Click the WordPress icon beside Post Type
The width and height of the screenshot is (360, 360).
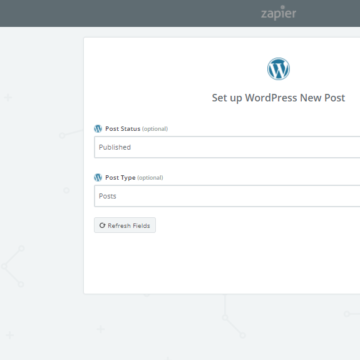[x=98, y=178]
